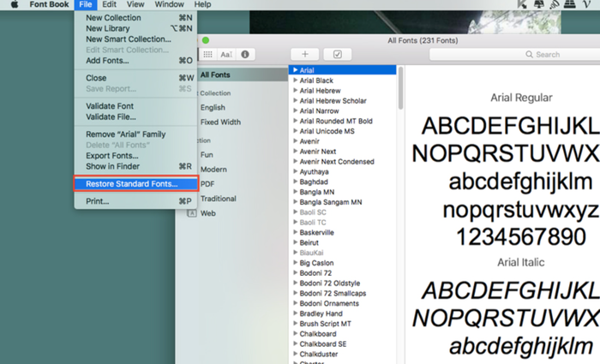Click the Search field
Image resolution: width=600 pixels, height=364 pixels.
514,54
